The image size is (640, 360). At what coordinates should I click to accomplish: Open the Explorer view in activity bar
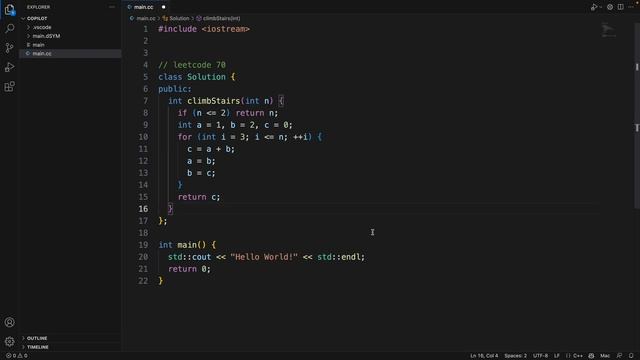coord(9,9)
